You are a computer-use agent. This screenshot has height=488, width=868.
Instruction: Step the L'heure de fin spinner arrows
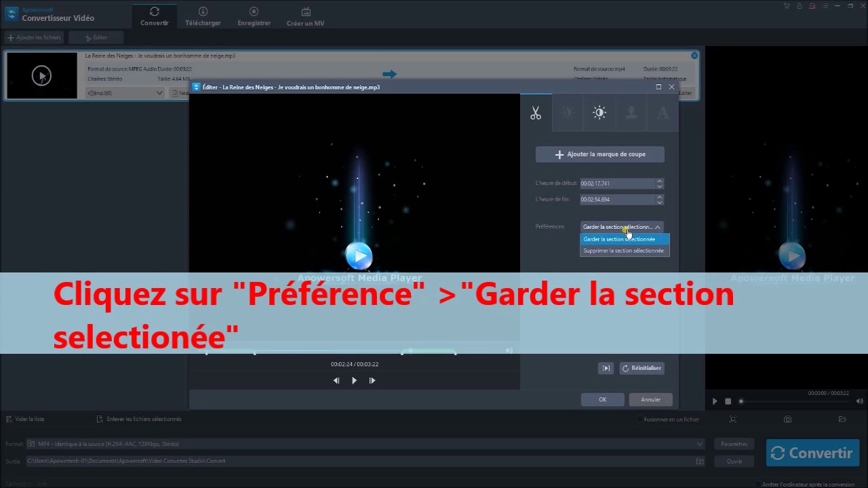click(659, 200)
